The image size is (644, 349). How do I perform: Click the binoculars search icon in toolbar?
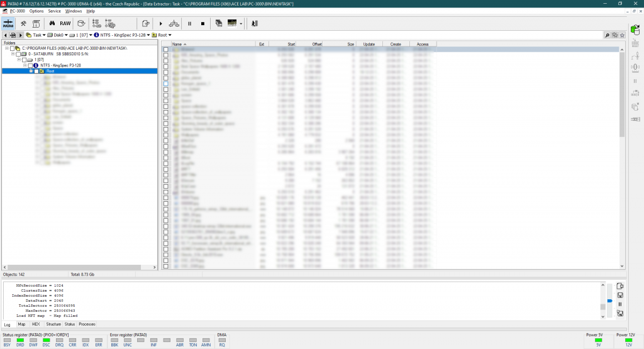(52, 23)
